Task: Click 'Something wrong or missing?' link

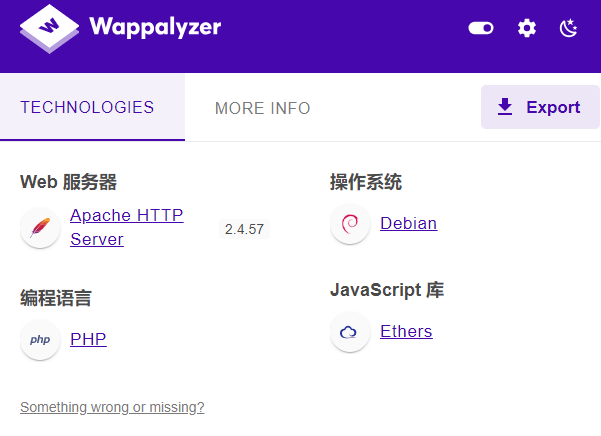Action: click(x=112, y=407)
